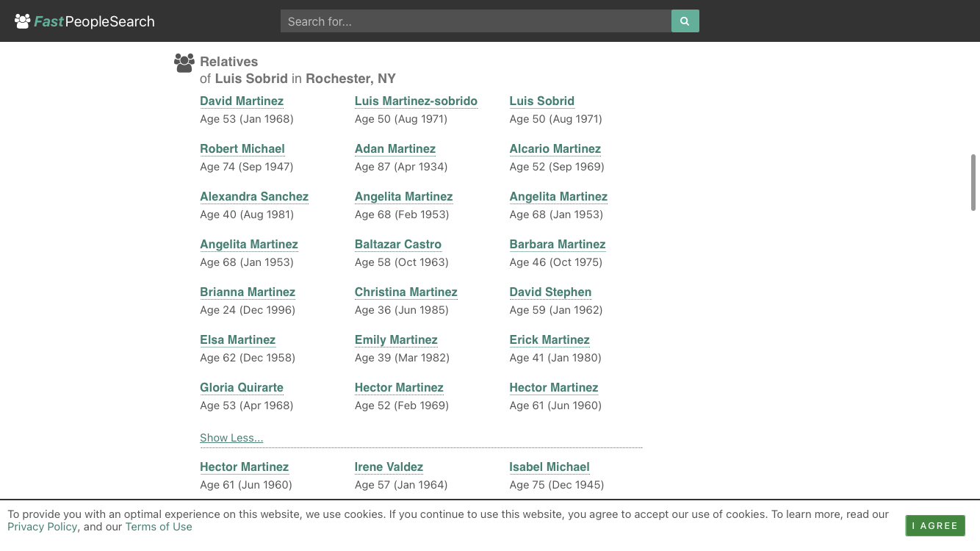Screen dimensions: 980x551
Task: Click text "Age 36 (Jun 1985)"
Action: [x=402, y=310]
